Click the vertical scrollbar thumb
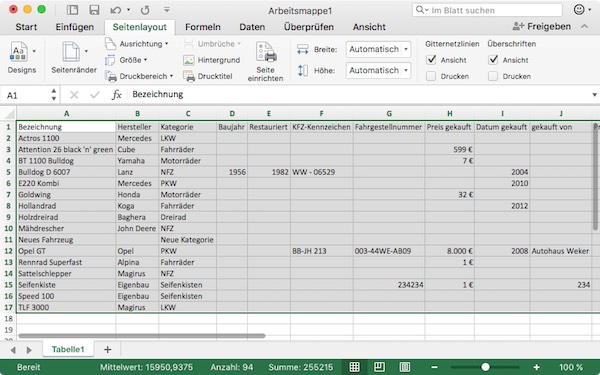Image resolution: width=600 pixels, height=375 pixels. pos(595,177)
